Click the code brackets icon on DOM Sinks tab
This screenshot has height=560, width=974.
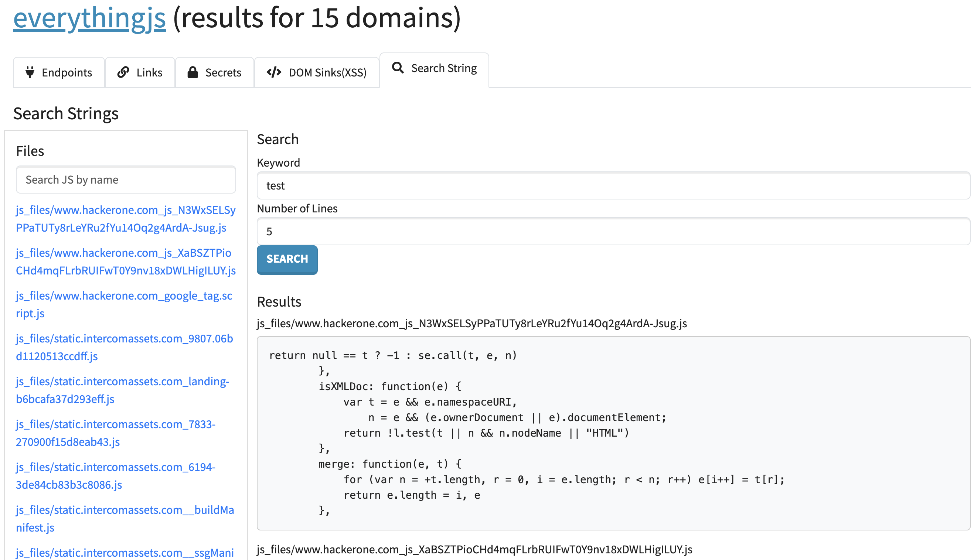coord(274,72)
